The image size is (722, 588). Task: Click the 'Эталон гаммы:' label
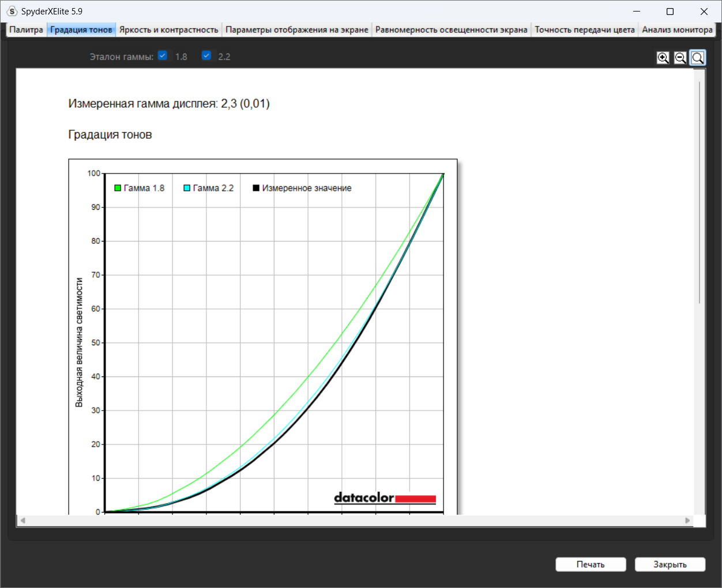[x=122, y=56]
